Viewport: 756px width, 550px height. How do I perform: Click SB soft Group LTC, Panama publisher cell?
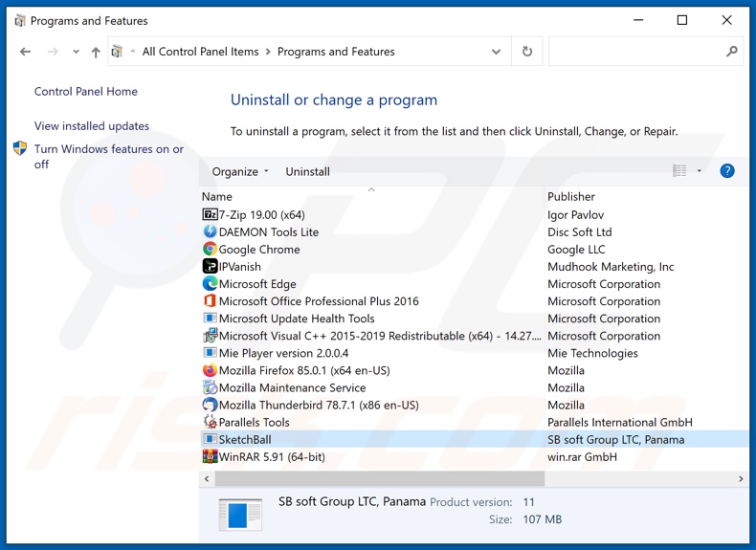[x=615, y=440]
